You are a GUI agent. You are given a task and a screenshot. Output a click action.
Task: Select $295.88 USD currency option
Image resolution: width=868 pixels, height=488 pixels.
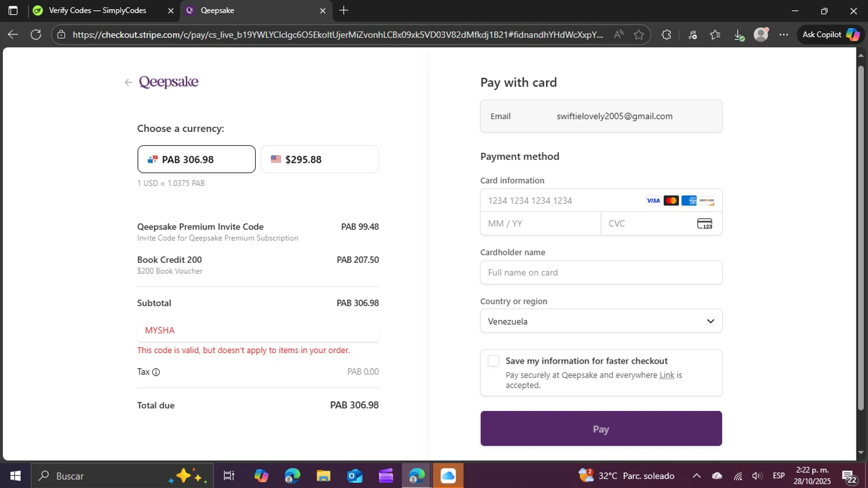click(x=319, y=159)
